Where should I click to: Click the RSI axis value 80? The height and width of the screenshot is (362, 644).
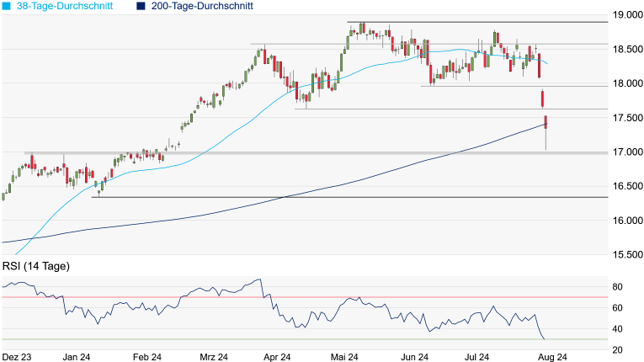(x=617, y=287)
